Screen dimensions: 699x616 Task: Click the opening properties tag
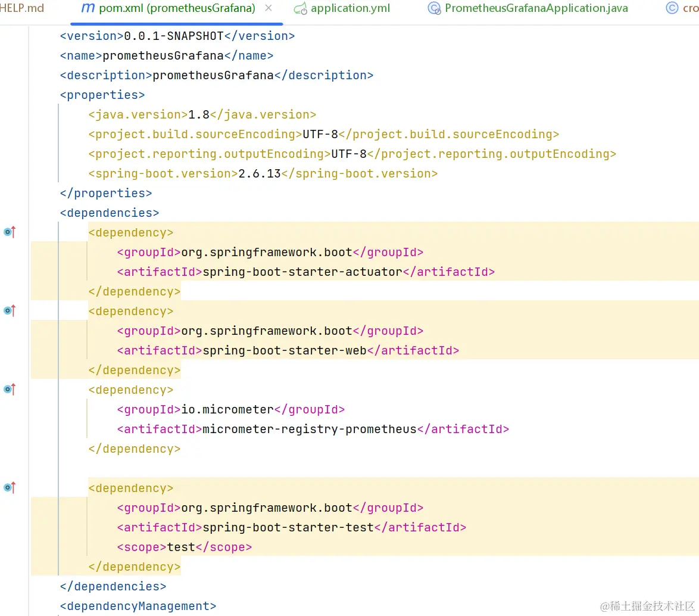(x=102, y=95)
